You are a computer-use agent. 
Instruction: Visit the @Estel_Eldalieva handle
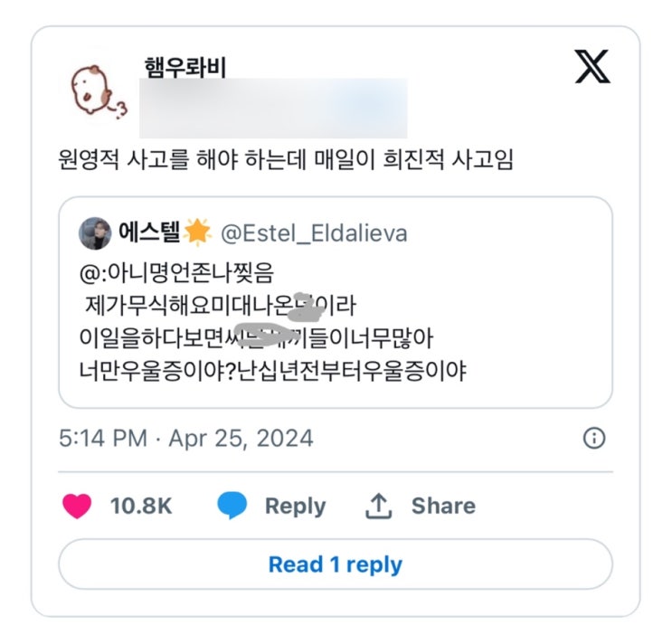click(314, 234)
